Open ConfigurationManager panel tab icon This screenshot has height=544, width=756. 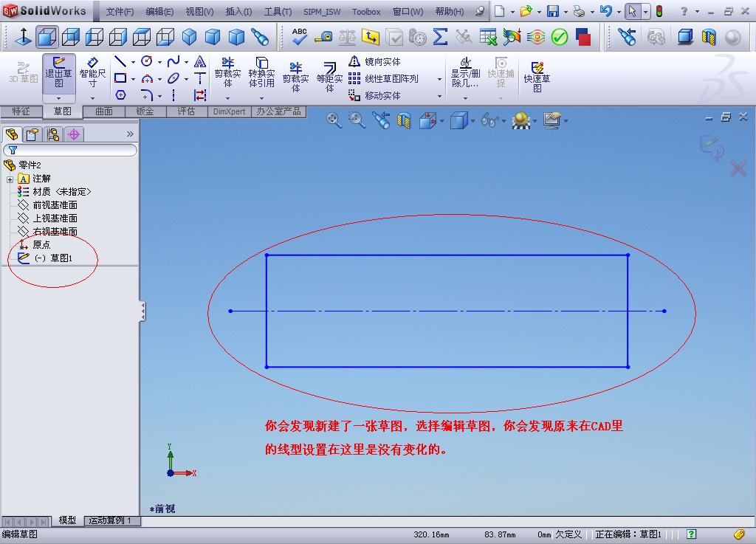coord(52,134)
